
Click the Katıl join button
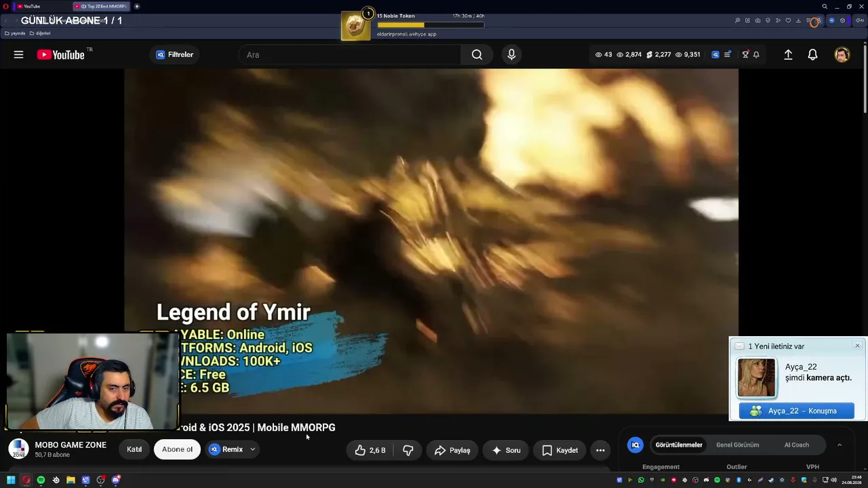(x=134, y=449)
